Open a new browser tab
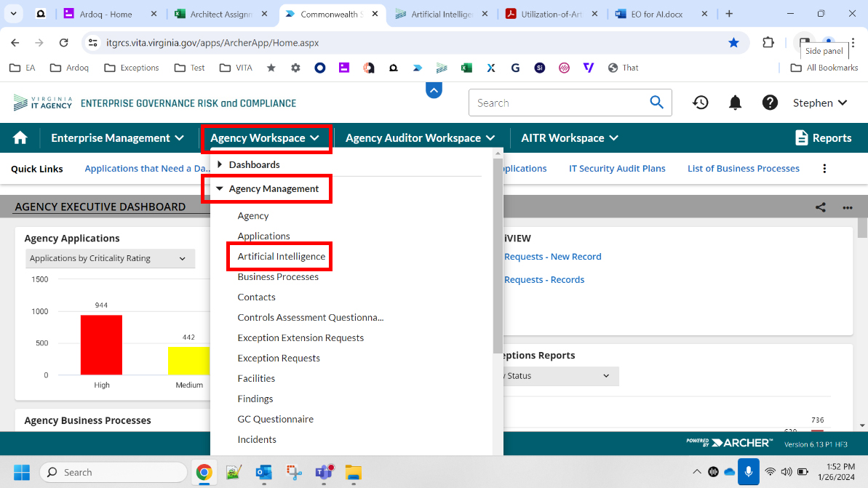The image size is (868, 488). coord(729,14)
